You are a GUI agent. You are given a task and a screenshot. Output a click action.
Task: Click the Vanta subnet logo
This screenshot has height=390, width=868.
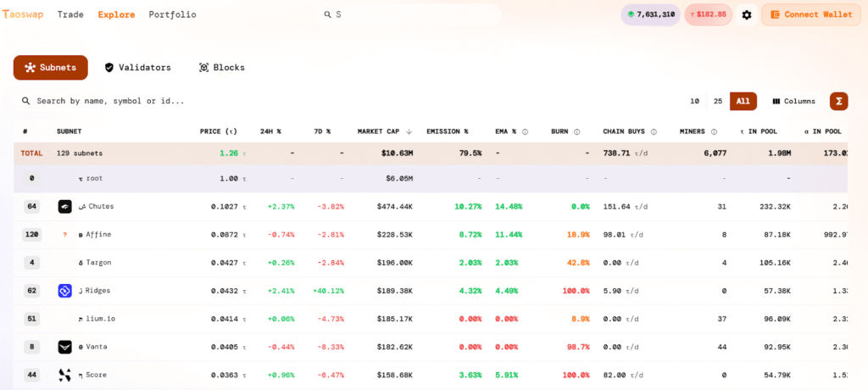point(65,347)
